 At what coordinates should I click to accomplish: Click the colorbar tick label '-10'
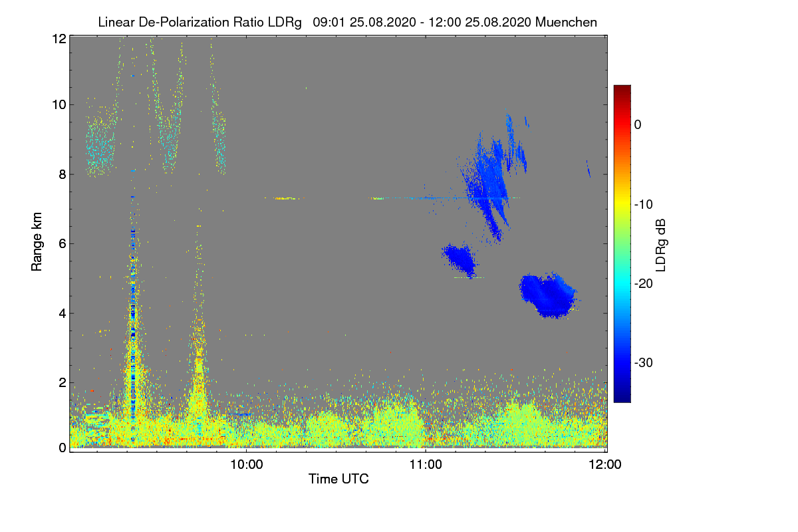(x=645, y=204)
